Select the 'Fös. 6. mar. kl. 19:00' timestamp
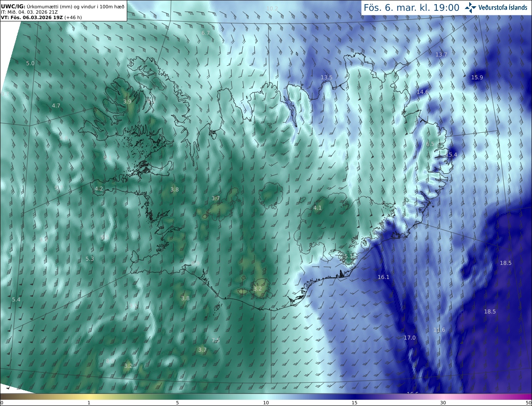This screenshot has height=406, width=532. coord(411,7)
